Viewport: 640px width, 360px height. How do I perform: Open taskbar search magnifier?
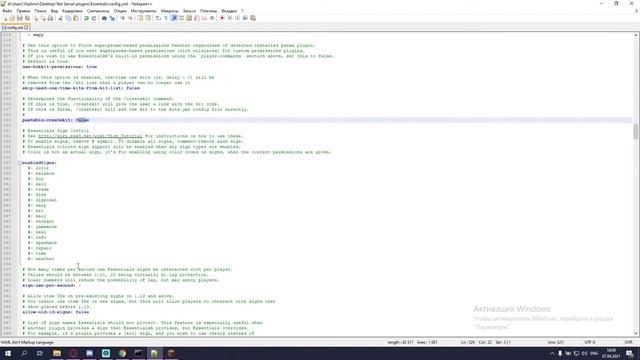[x=24, y=353]
